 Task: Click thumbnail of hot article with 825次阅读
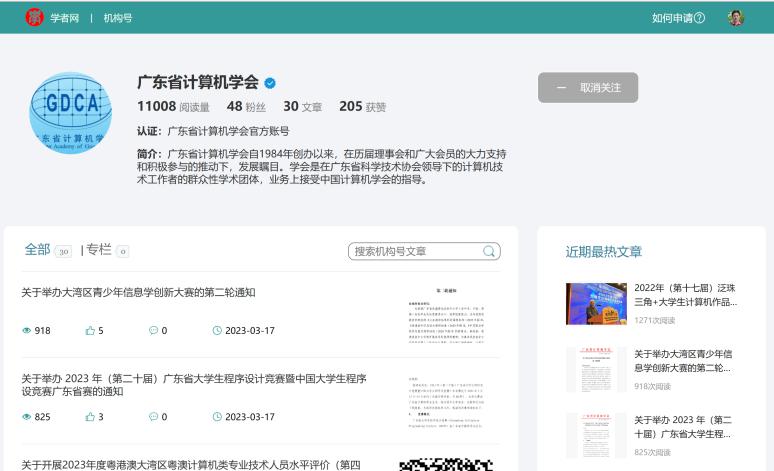(x=596, y=435)
